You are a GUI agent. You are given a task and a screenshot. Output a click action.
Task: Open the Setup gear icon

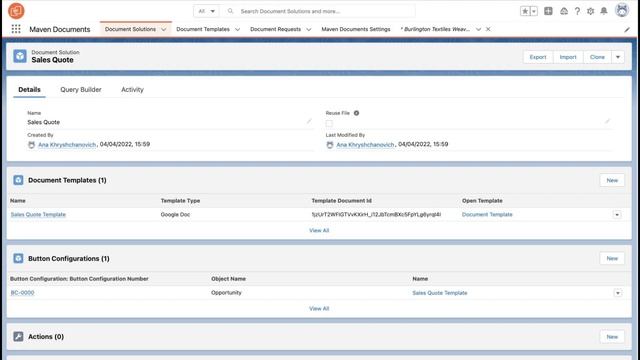click(590, 11)
